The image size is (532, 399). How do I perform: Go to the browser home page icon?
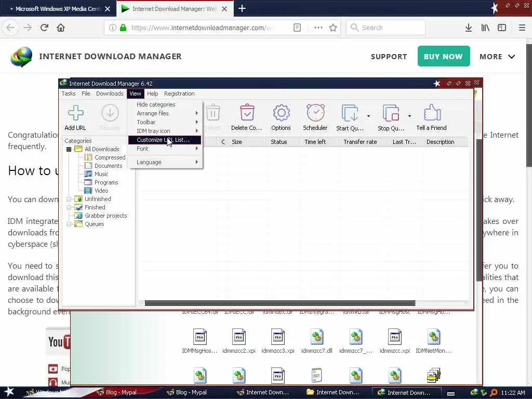(x=61, y=28)
